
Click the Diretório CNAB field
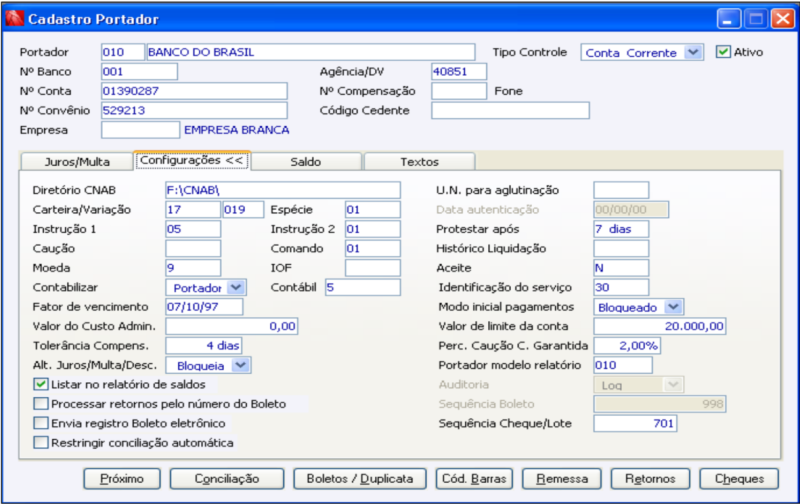(x=283, y=190)
